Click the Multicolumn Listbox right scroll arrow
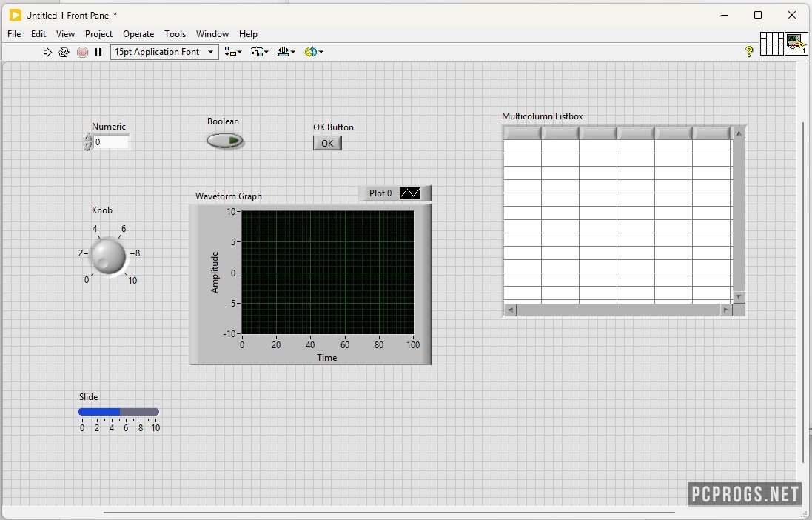 tap(726, 310)
